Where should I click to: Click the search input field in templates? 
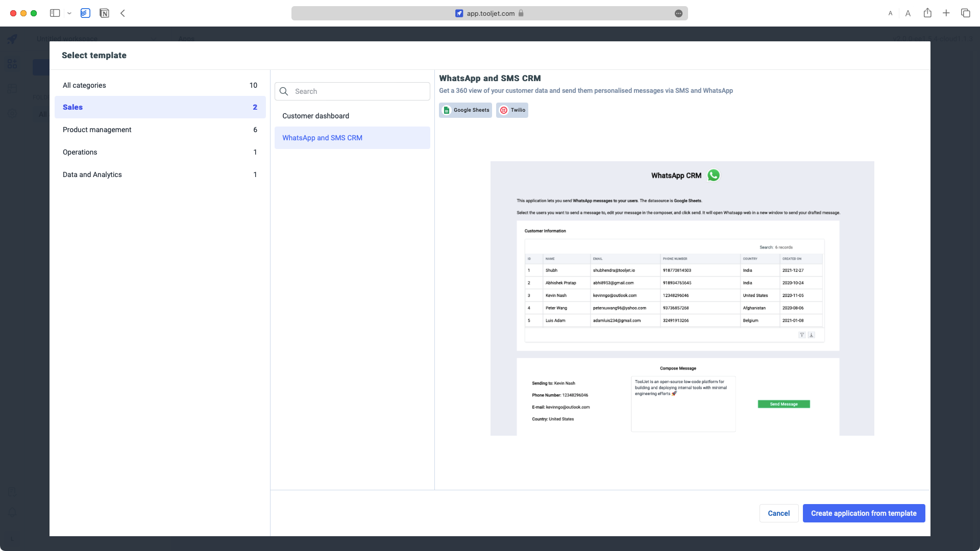point(352,91)
